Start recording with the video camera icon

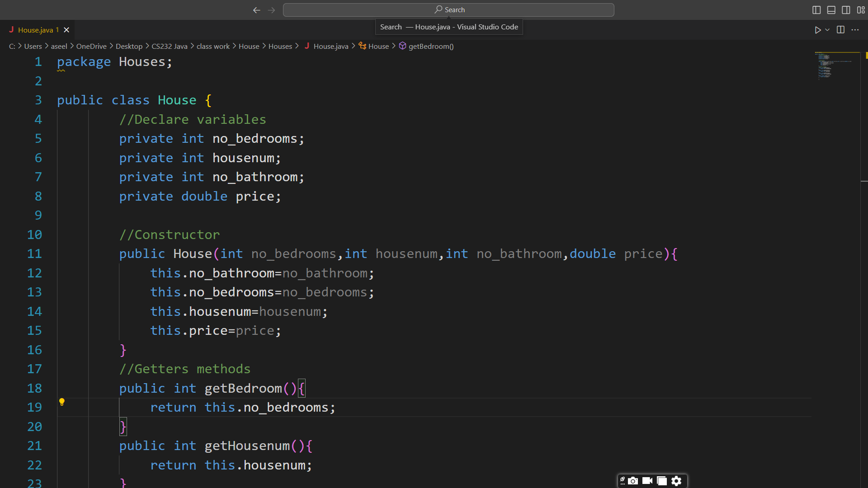click(647, 481)
